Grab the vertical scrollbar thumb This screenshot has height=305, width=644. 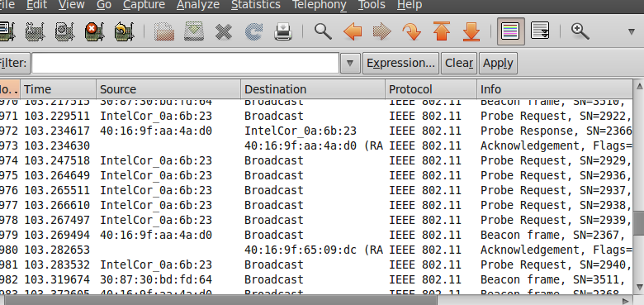coord(639,222)
